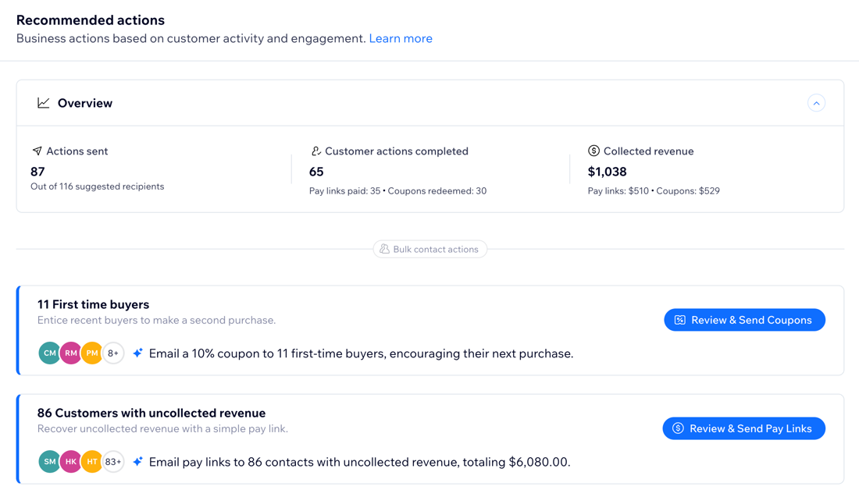Click the 83+ overflow avatar for uncollected revenue

[x=113, y=461]
